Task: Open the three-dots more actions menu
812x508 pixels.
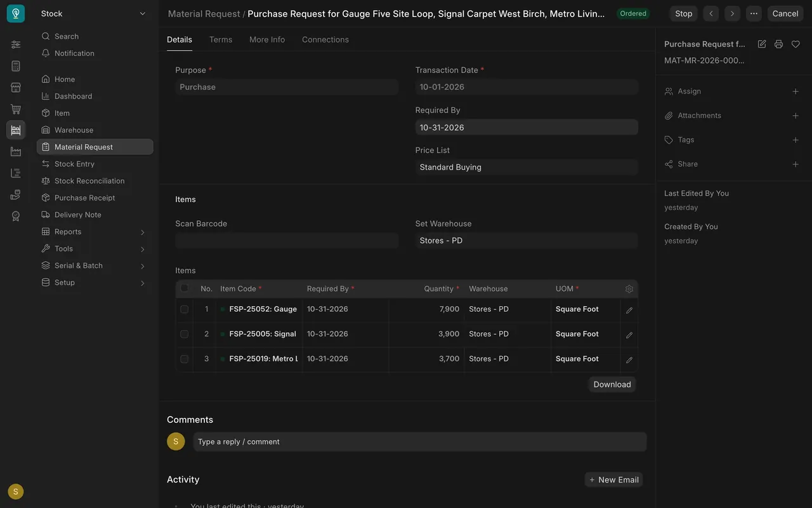Action: click(754, 13)
